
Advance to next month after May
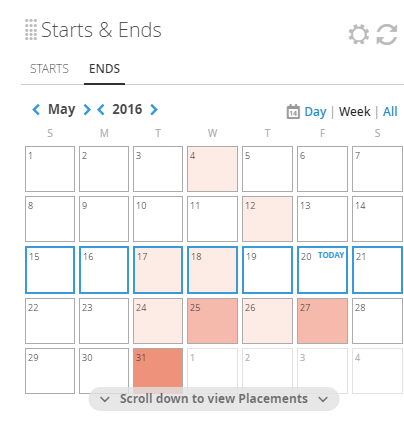pos(87,109)
